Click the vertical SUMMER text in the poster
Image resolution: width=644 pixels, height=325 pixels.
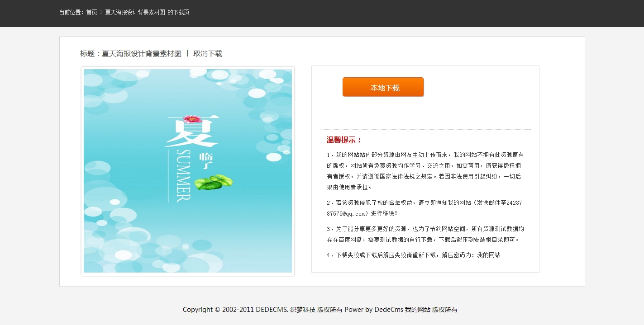[183, 175]
